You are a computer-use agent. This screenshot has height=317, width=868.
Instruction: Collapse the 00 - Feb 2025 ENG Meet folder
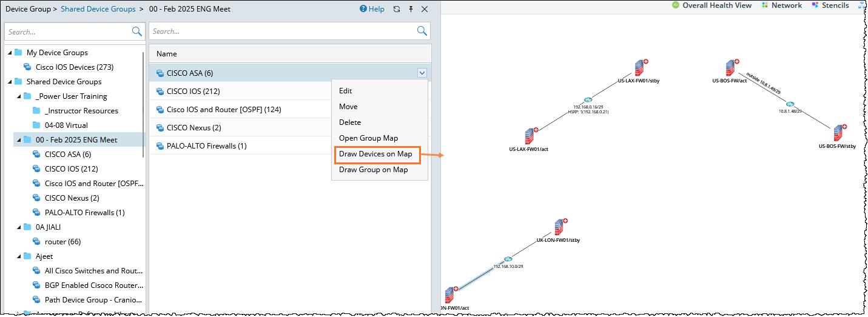coord(19,140)
